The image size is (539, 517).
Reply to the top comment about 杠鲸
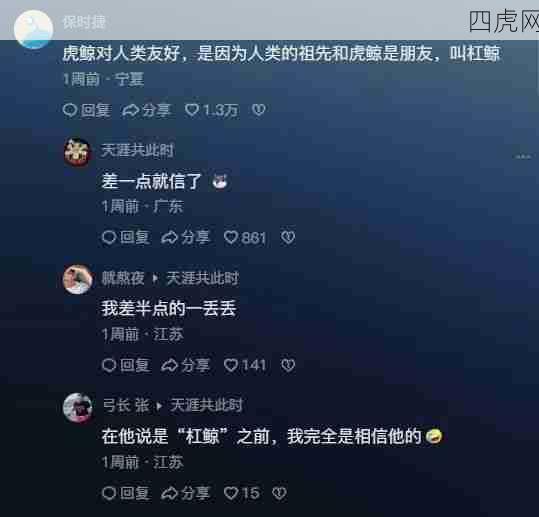[87, 110]
